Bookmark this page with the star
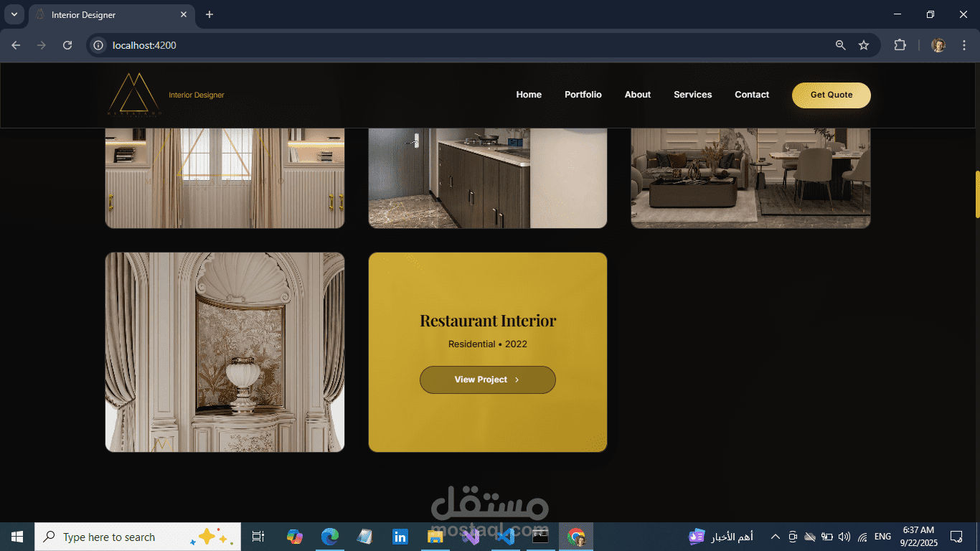 pyautogui.click(x=864, y=45)
